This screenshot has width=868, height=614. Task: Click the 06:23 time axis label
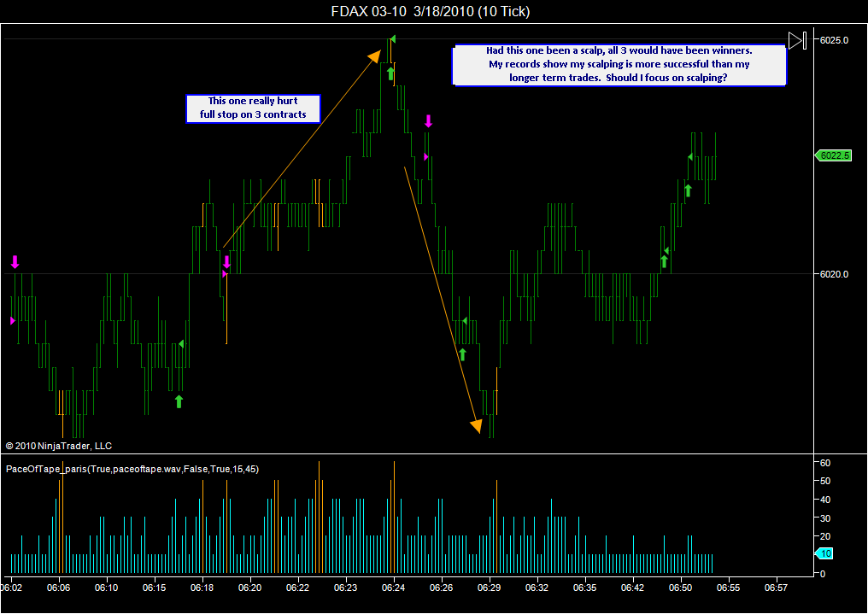(345, 588)
